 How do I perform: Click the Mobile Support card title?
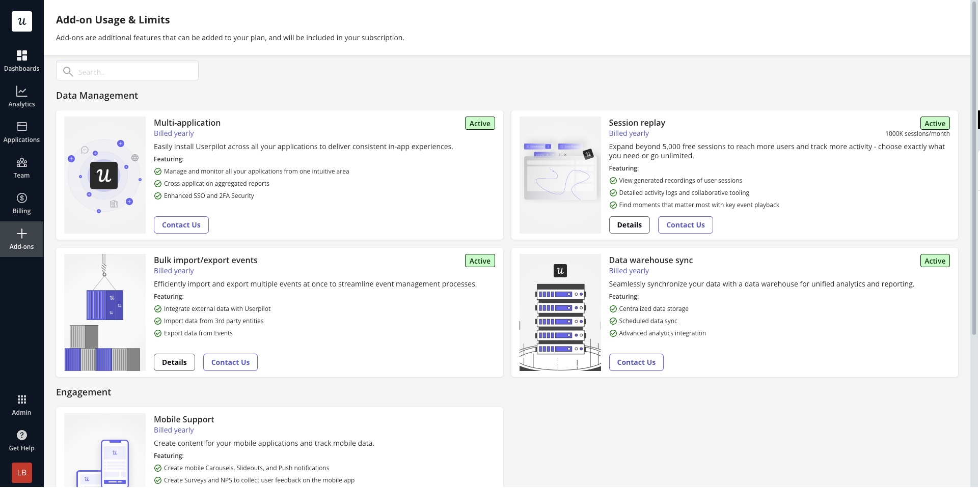(184, 419)
